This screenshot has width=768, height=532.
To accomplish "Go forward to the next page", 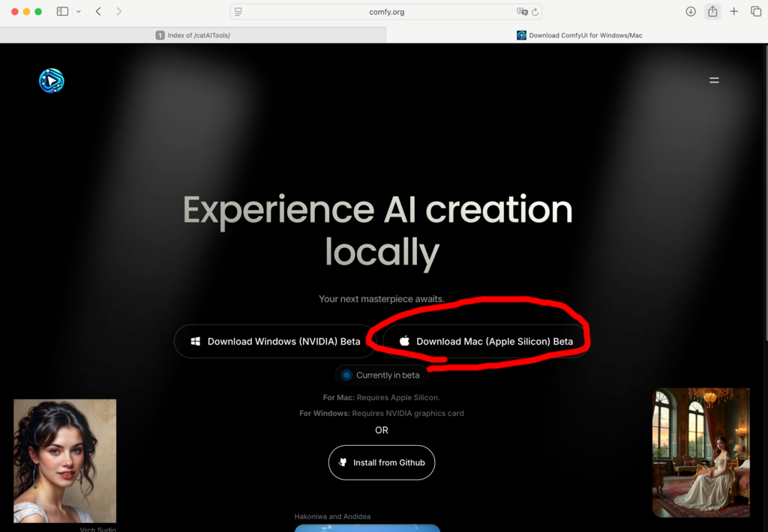I will (x=118, y=12).
